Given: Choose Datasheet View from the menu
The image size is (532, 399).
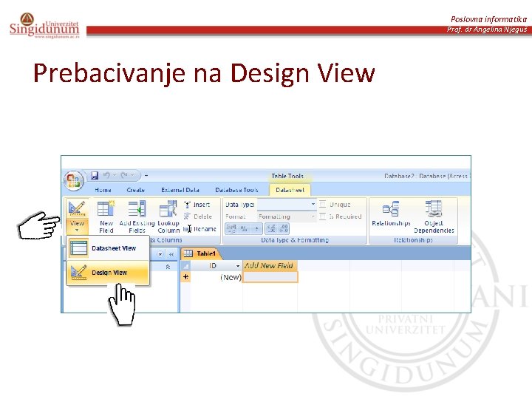Looking at the screenshot, I should pyautogui.click(x=108, y=248).
